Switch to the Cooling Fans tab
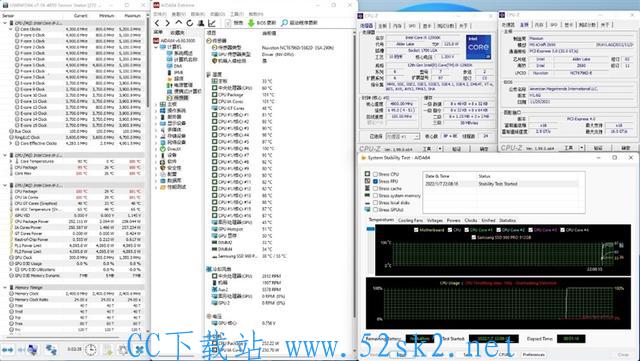The height and width of the screenshot is (361, 640). coord(410,221)
